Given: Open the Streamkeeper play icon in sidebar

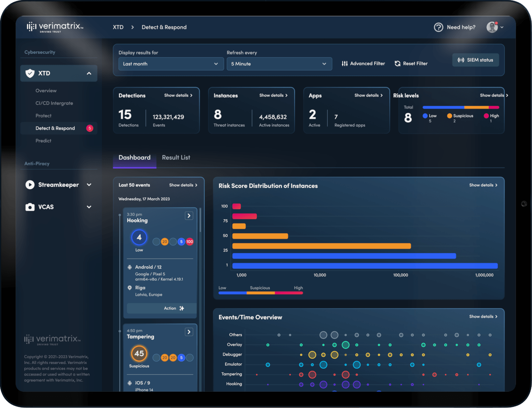Looking at the screenshot, I should click(x=30, y=185).
